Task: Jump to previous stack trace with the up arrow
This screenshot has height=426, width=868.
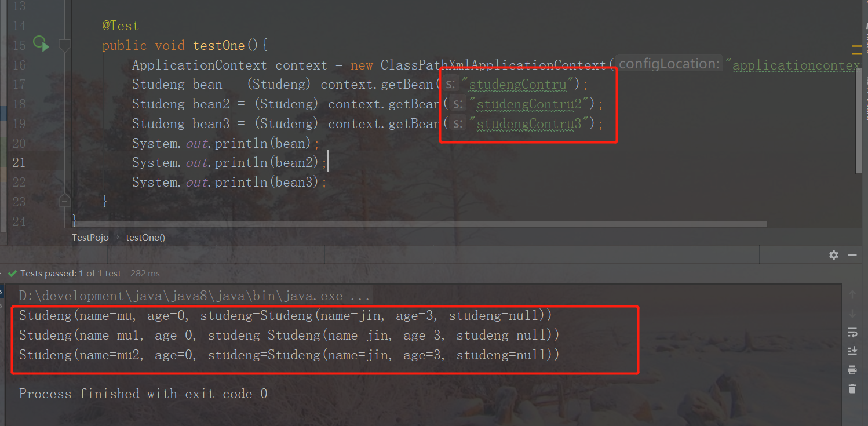Action: pos(852,295)
